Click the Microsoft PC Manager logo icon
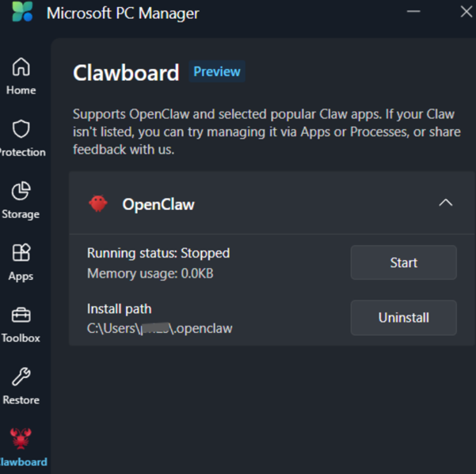Viewport: 476px width, 474px height. (22, 13)
